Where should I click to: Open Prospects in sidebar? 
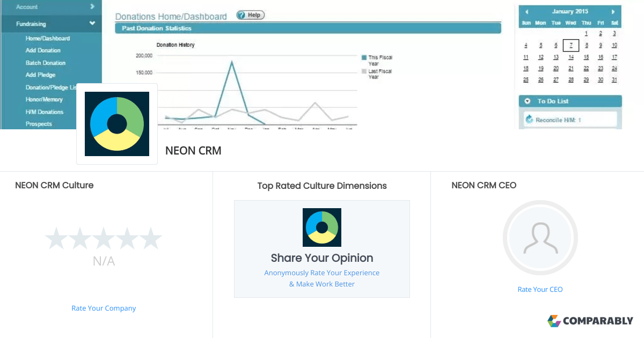pyautogui.click(x=39, y=124)
